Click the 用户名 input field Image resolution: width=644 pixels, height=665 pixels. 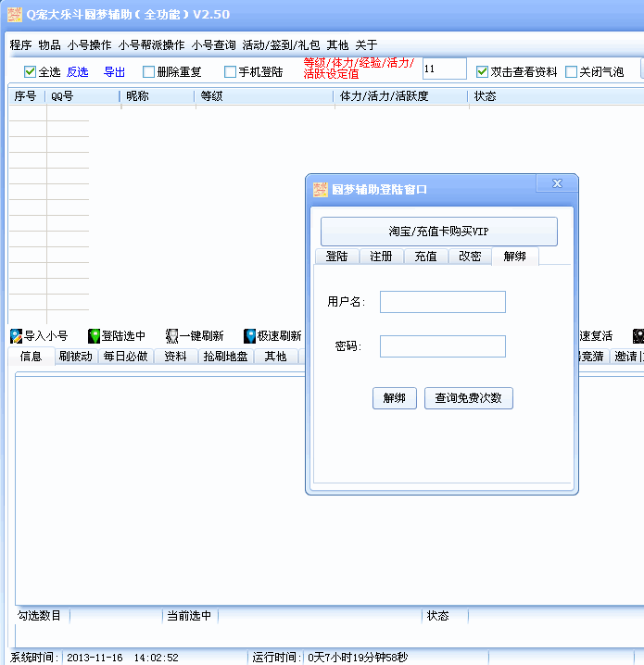443,302
